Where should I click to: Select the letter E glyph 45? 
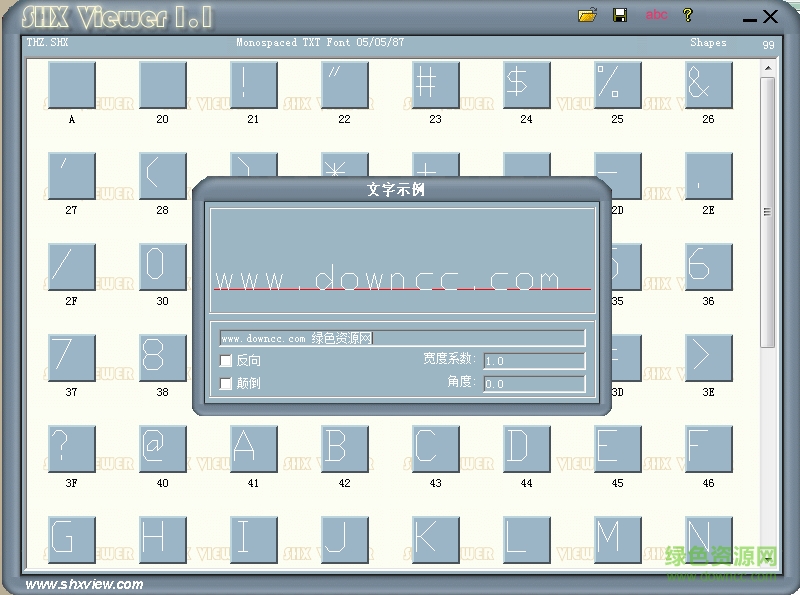[618, 449]
